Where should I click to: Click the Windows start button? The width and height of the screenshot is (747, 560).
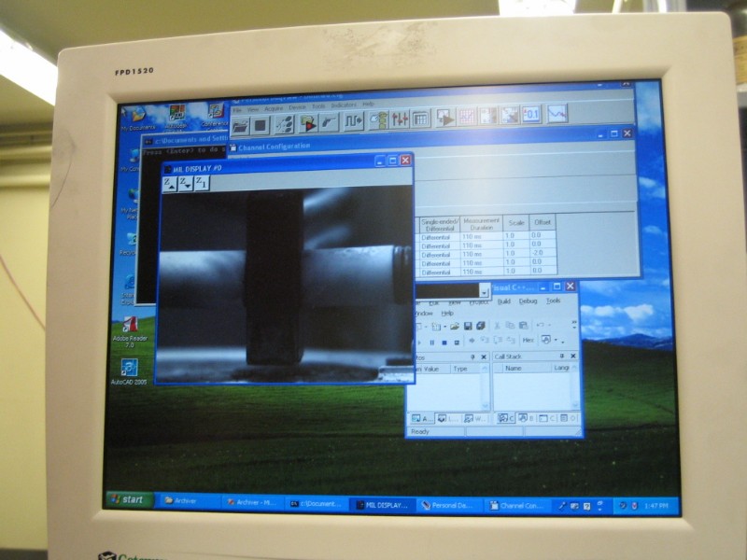pyautogui.click(x=130, y=499)
